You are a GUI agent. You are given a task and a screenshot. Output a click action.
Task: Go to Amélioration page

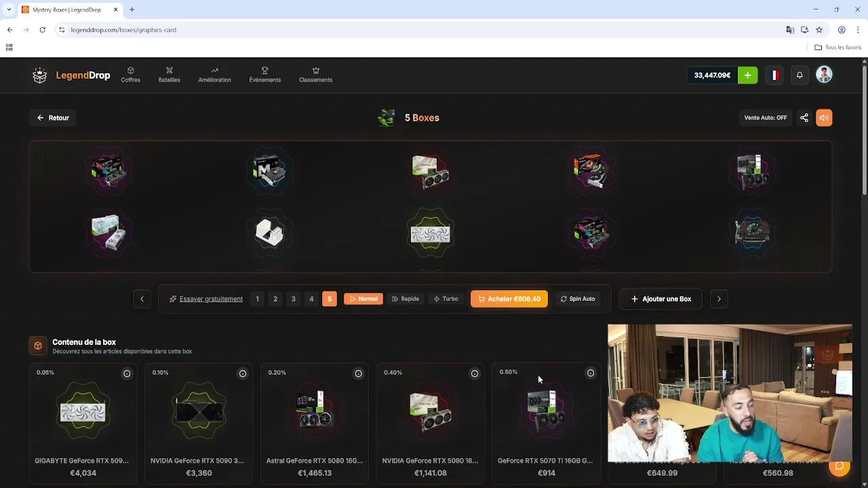click(x=214, y=75)
